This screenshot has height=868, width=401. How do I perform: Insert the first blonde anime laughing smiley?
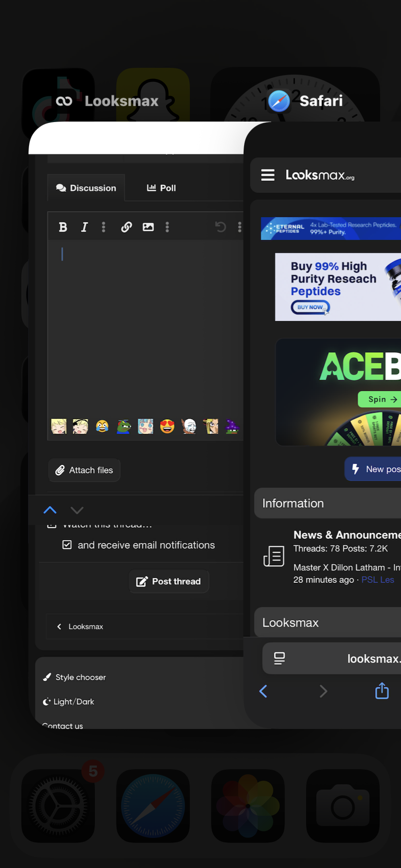[x=59, y=426]
